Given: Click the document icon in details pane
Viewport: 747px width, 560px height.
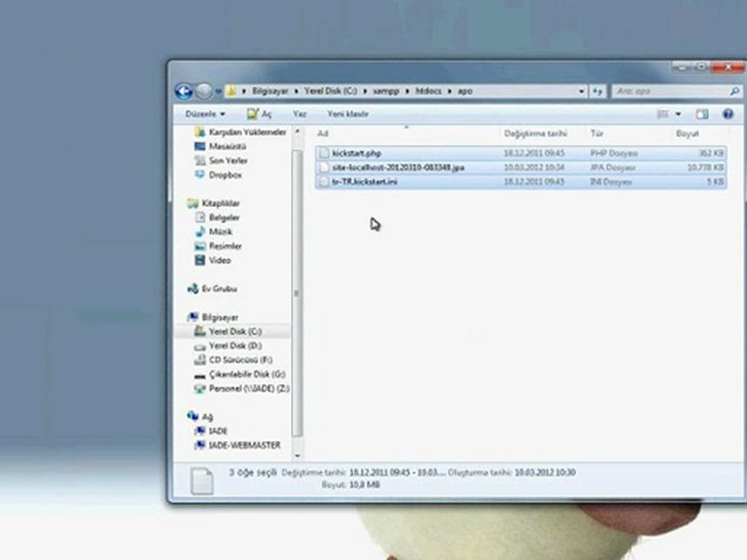Looking at the screenshot, I should [202, 481].
